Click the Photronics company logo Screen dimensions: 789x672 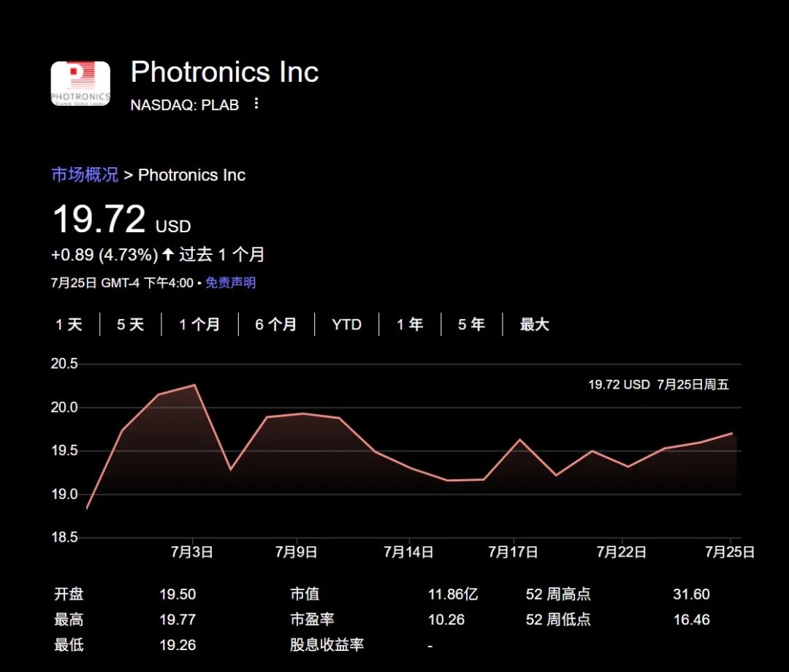click(x=80, y=83)
